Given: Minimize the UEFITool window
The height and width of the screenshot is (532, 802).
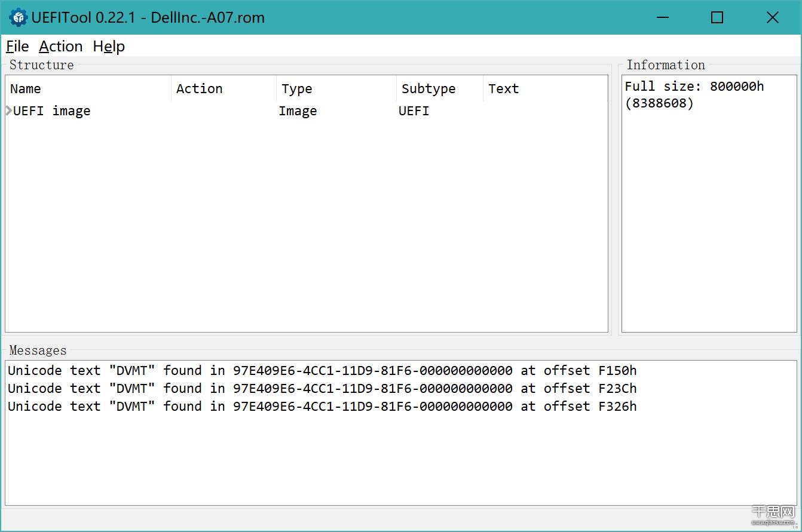Looking at the screenshot, I should 662,17.
